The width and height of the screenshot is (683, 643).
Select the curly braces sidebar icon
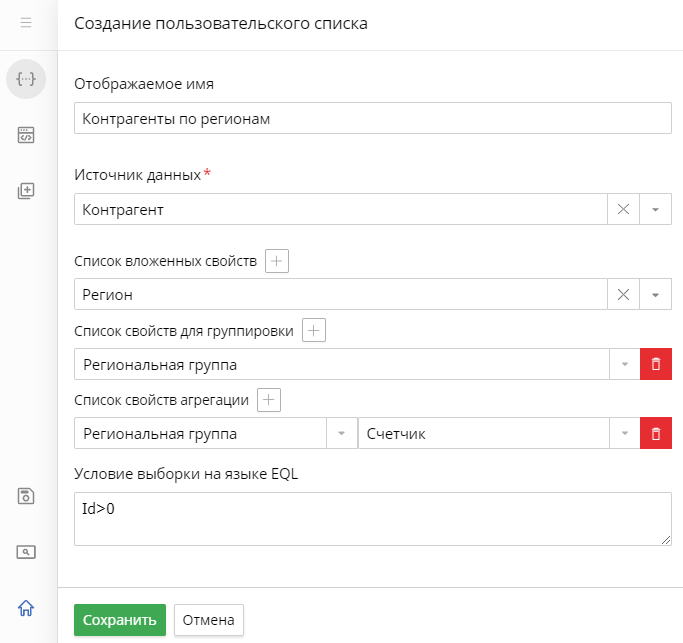pyautogui.click(x=26, y=79)
